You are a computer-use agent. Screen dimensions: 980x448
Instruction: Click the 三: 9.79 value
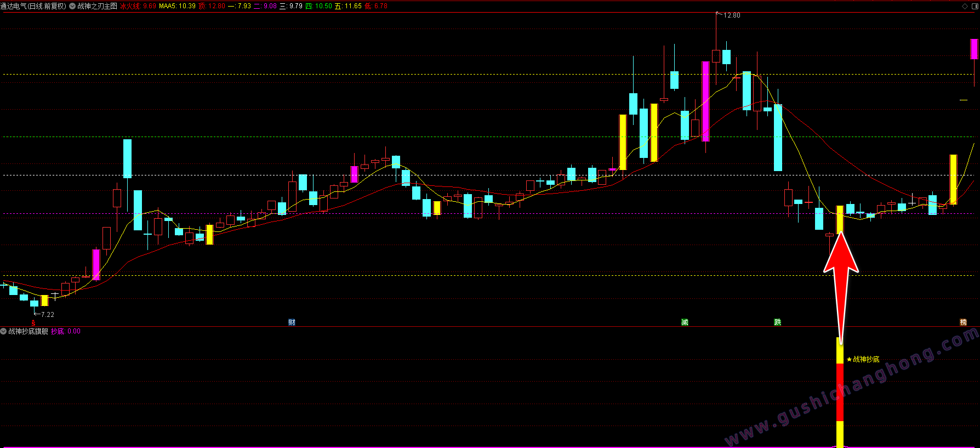pyautogui.click(x=291, y=6)
